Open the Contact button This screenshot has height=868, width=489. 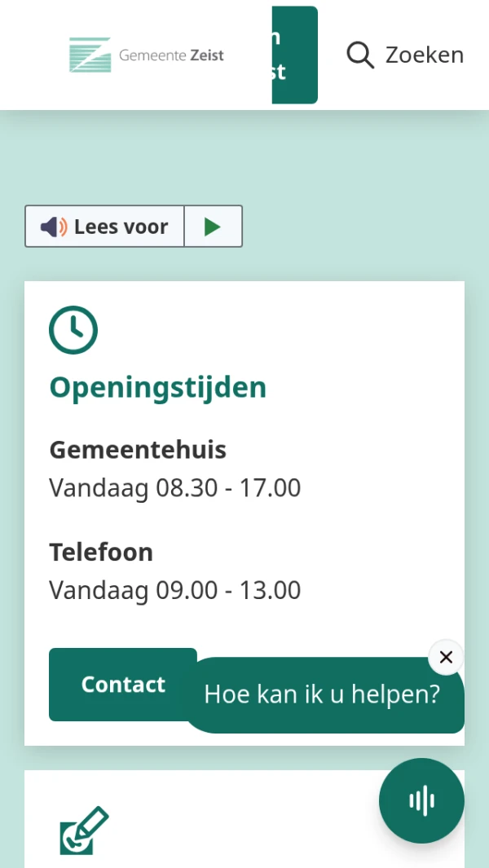point(122,685)
